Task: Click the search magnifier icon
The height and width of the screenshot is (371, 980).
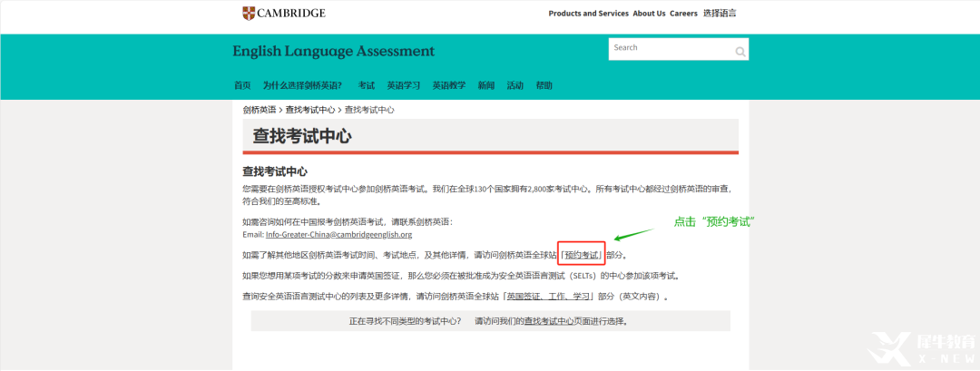Action: click(740, 53)
